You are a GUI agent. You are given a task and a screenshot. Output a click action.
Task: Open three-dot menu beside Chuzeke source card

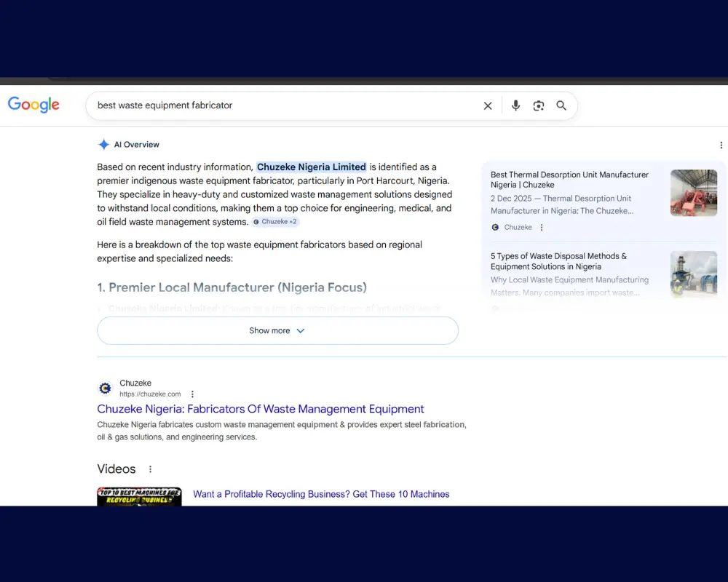point(542,228)
